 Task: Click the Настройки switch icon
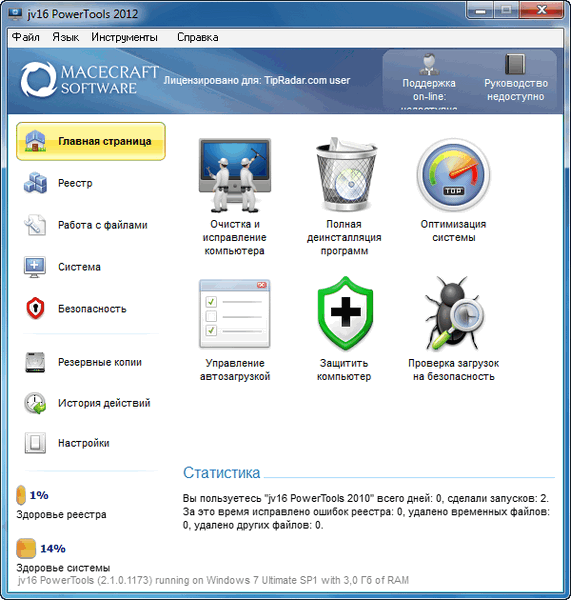pos(35,443)
